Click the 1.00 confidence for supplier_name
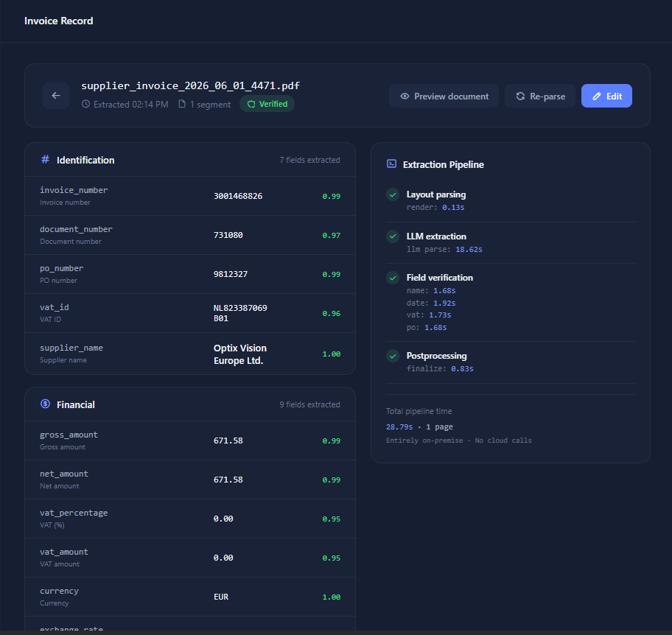 [x=332, y=354]
